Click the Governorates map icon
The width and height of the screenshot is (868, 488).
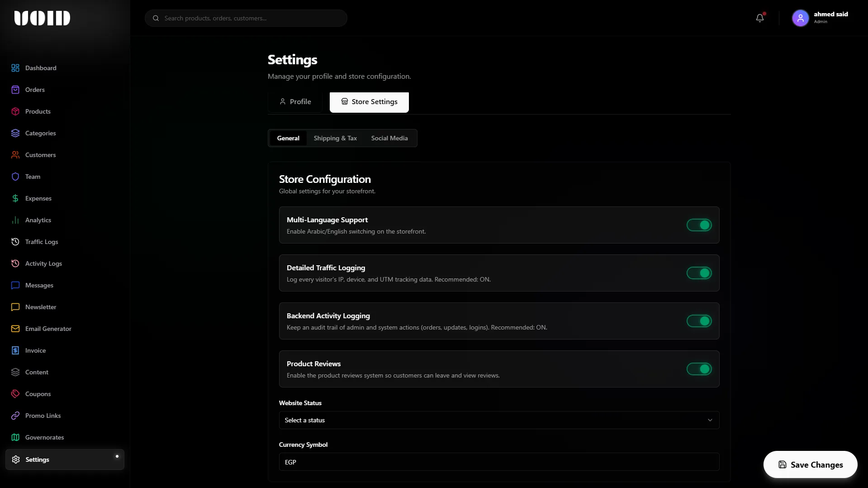(15, 437)
